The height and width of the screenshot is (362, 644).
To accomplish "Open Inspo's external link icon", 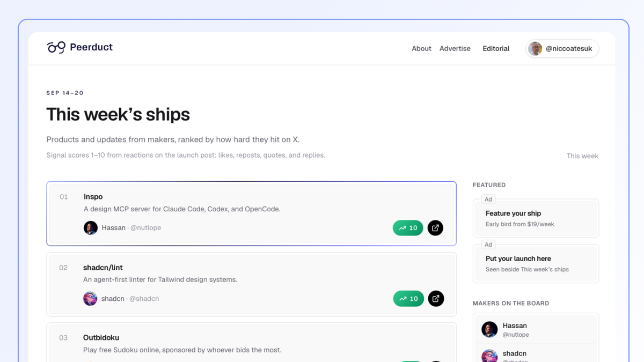I will (435, 228).
